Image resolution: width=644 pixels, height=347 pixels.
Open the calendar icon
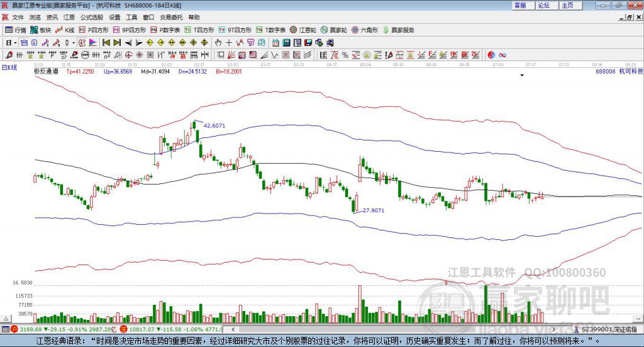pyautogui.click(x=275, y=43)
